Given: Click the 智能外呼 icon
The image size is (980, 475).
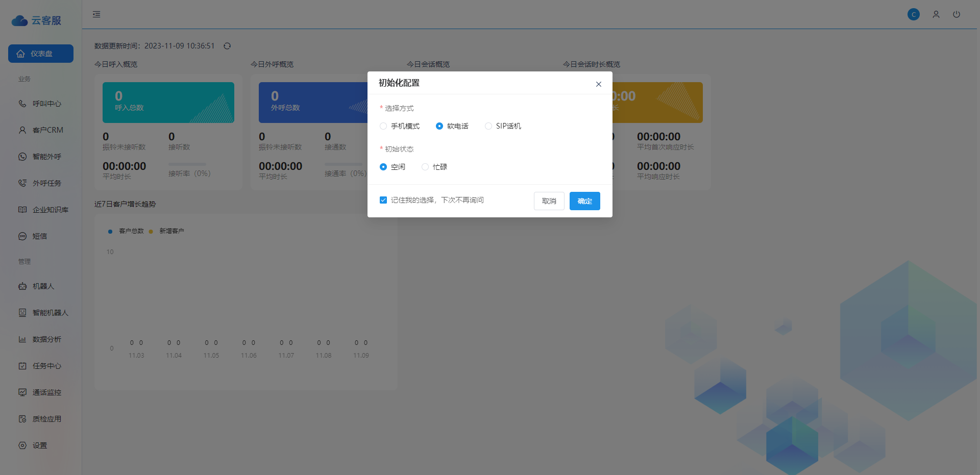Looking at the screenshot, I should coord(22,157).
